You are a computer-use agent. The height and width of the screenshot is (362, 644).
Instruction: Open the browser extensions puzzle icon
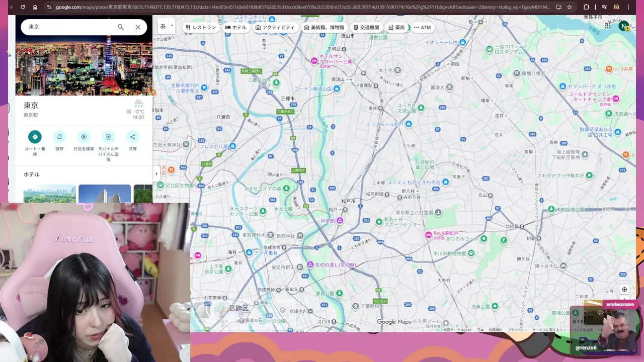click(x=586, y=7)
